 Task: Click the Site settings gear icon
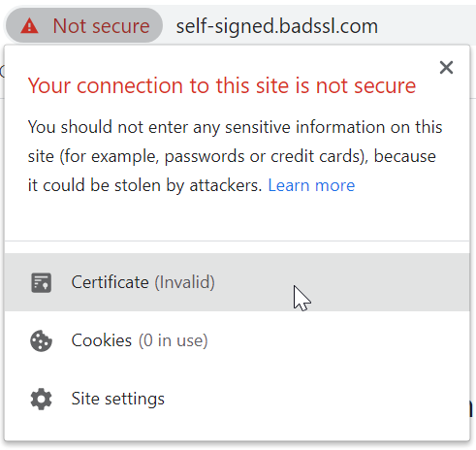tap(41, 399)
